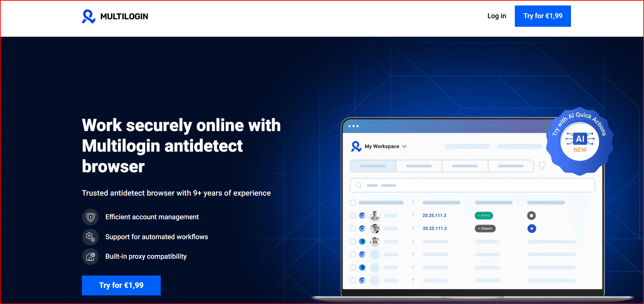Click the gears icon beside automated workflows
The image size is (644, 304).
90,237
